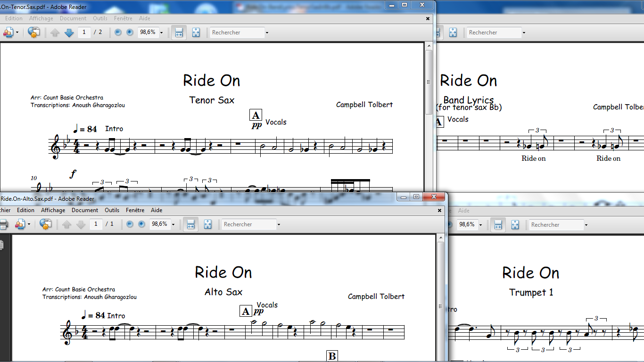Click the vertical scrollbar thumb in Tenor Sax window
The height and width of the screenshot is (362, 644).
point(429,82)
